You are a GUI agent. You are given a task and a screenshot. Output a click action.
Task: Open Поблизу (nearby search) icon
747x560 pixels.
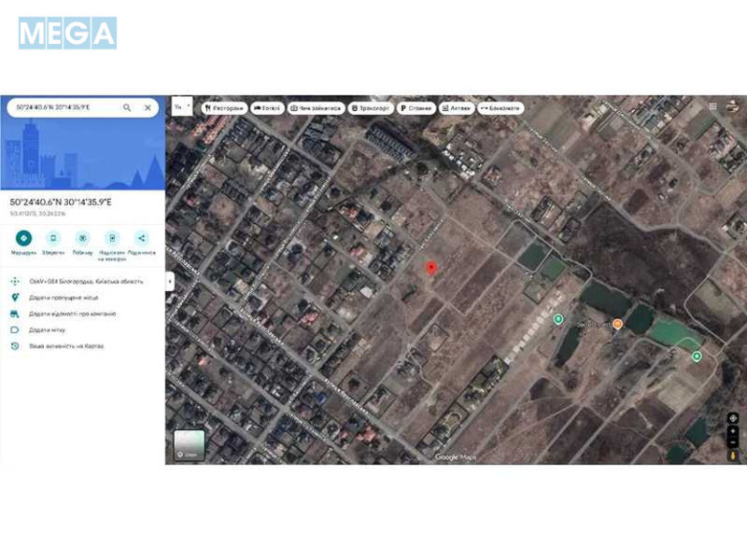(82, 237)
